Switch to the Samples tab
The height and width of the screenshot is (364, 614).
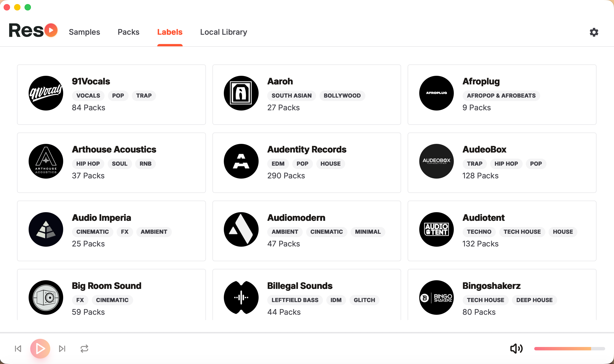click(84, 32)
